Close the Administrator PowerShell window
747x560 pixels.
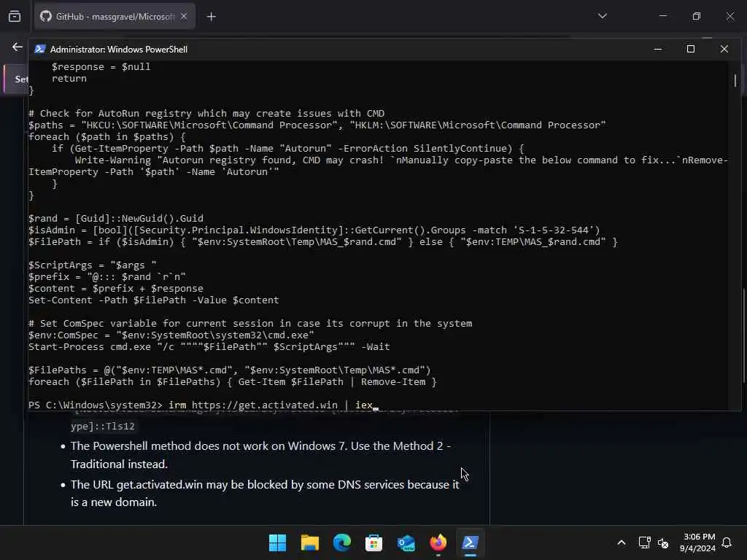[x=724, y=49]
